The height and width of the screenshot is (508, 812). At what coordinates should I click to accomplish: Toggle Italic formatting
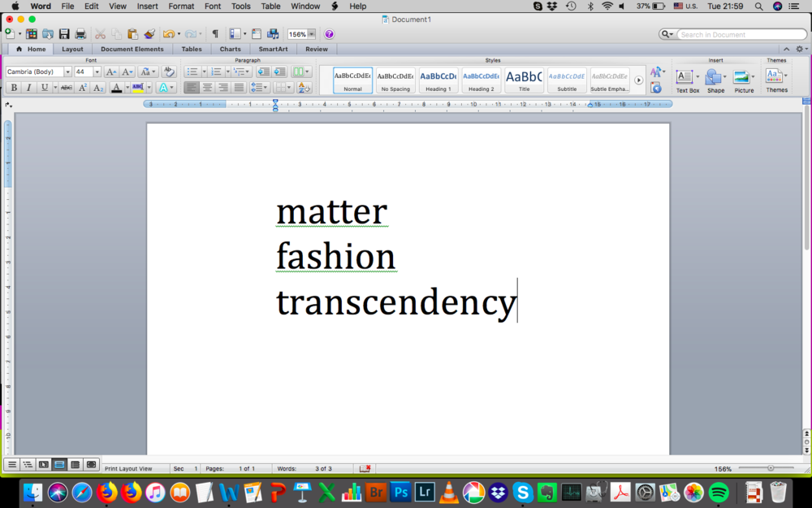(28, 88)
